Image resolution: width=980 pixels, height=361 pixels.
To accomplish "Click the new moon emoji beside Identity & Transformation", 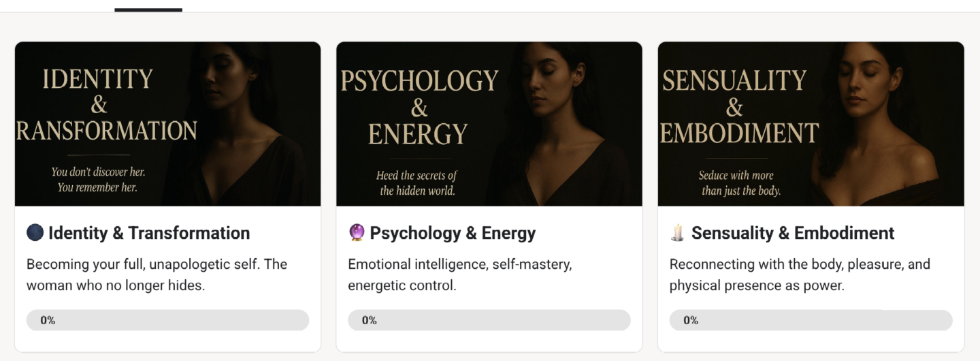I will tap(35, 233).
